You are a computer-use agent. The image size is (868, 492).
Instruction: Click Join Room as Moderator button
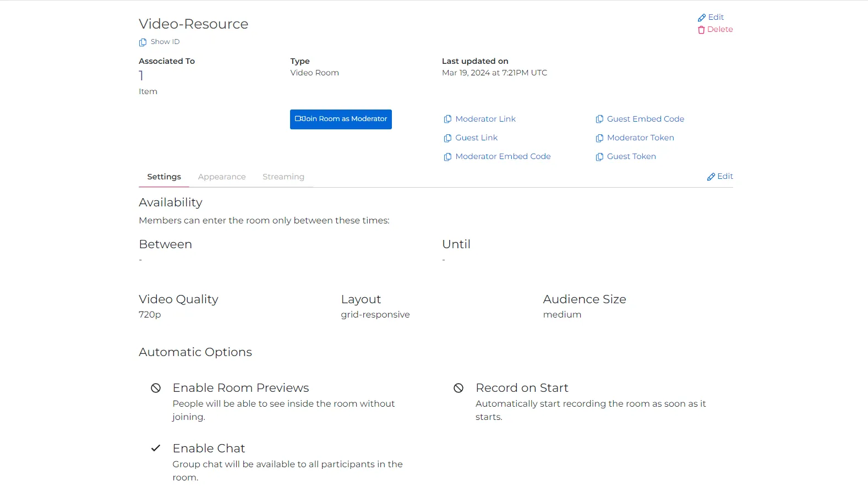(341, 119)
